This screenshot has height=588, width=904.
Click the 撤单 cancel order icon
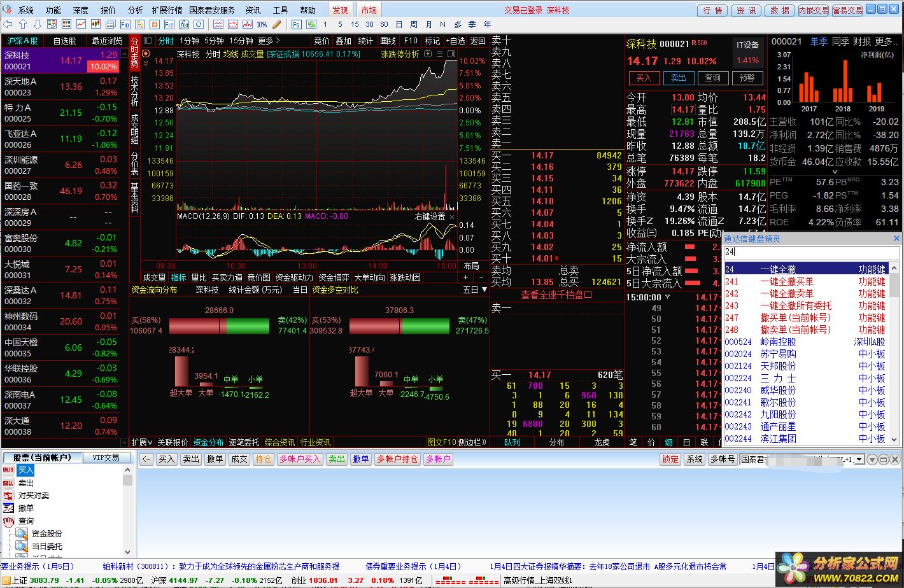click(x=8, y=508)
